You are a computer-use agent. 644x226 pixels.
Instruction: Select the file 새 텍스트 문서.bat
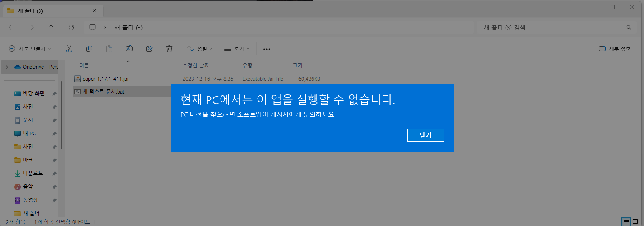pos(103,92)
